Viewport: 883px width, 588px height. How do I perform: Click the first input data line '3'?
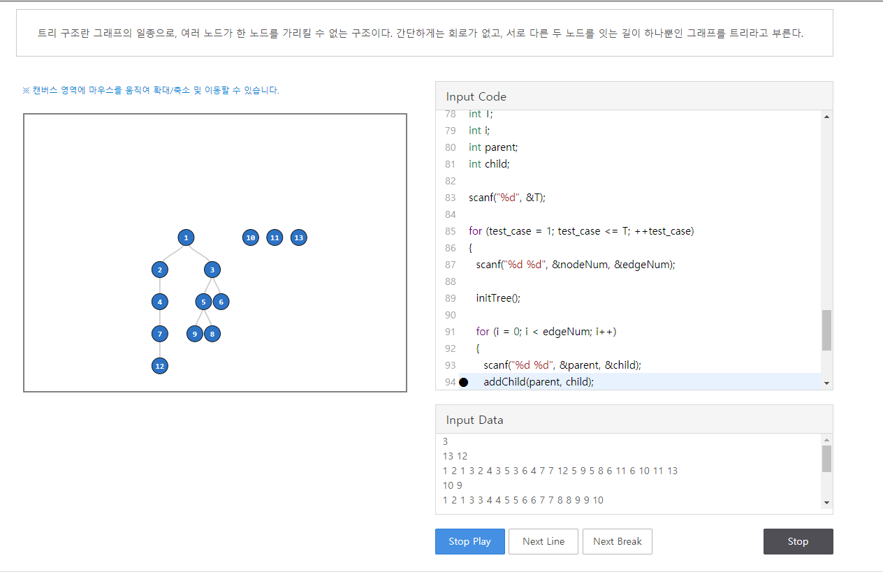446,441
